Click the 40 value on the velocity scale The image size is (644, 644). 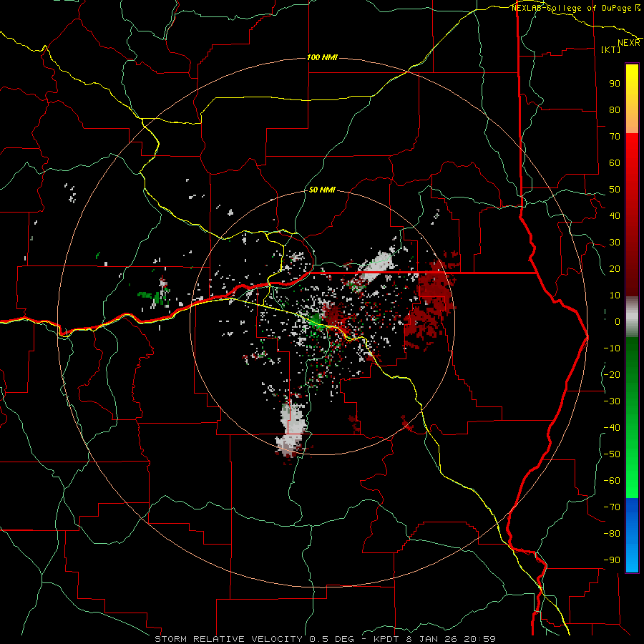tap(615, 216)
